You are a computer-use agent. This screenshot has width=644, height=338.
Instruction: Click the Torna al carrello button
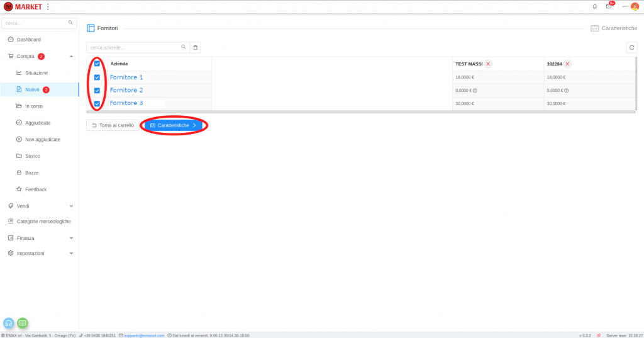[x=113, y=125]
